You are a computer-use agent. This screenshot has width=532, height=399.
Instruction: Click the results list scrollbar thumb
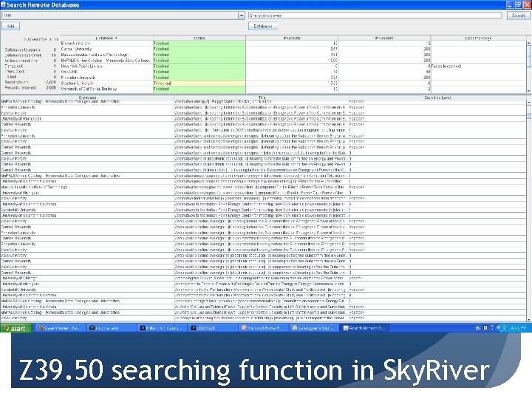(529, 116)
